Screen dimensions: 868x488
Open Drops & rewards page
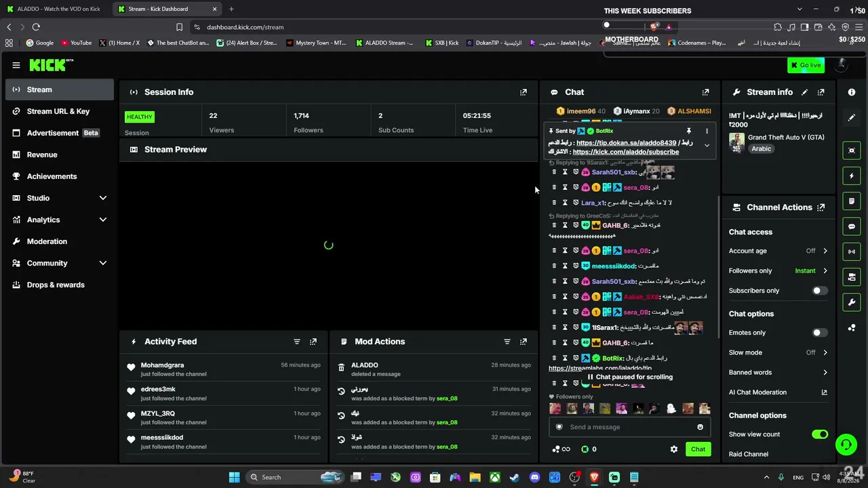60,285
